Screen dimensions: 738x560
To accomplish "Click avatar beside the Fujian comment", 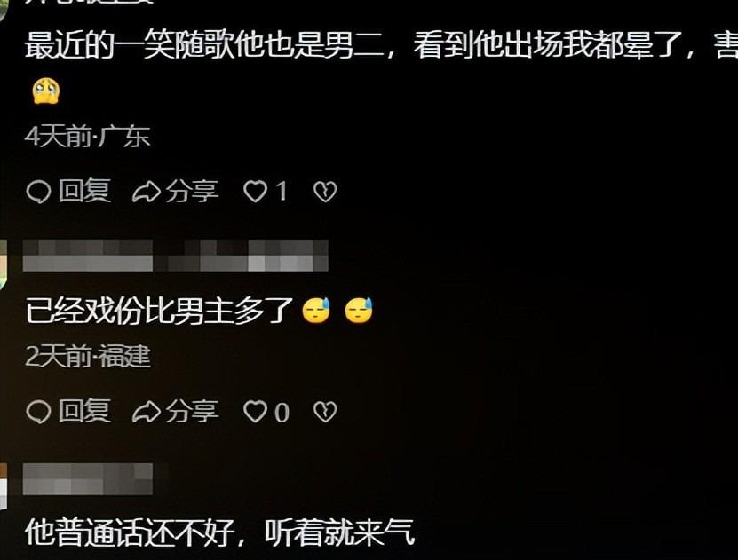I will click(4, 264).
